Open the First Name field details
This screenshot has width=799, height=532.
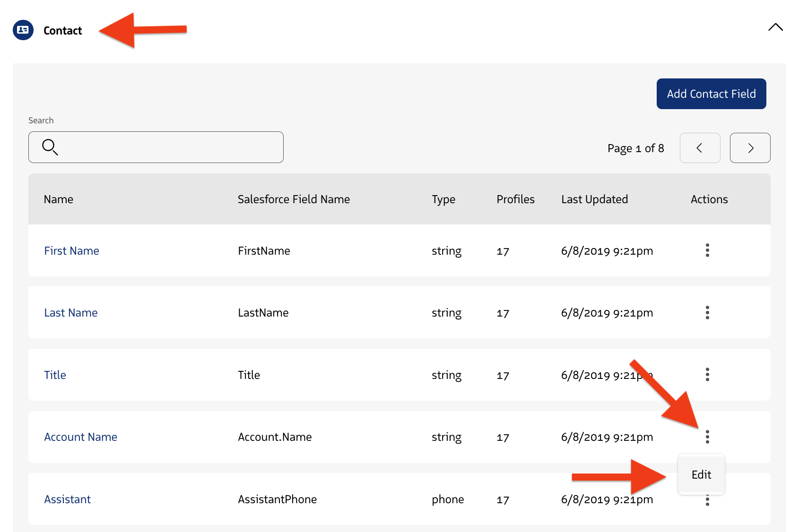[x=71, y=251]
